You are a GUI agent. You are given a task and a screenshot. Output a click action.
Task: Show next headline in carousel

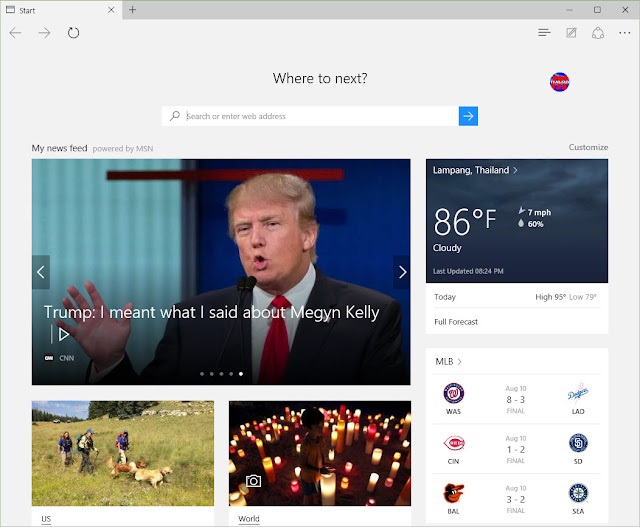pyautogui.click(x=402, y=272)
